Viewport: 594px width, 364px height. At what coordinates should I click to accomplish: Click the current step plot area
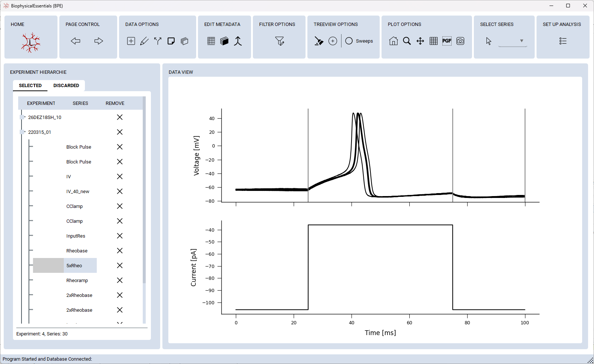[x=380, y=267]
